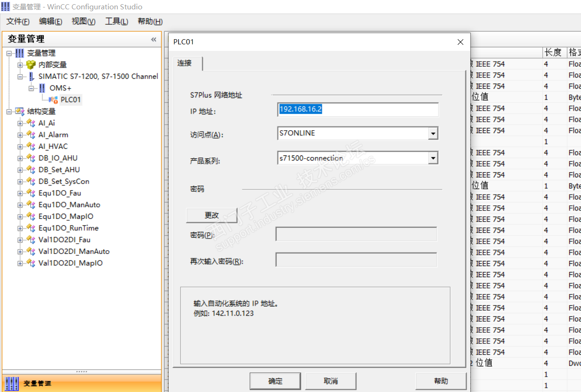581x392 pixels.
Task: Click the 变量管理 root node icon
Action: pos(20,53)
